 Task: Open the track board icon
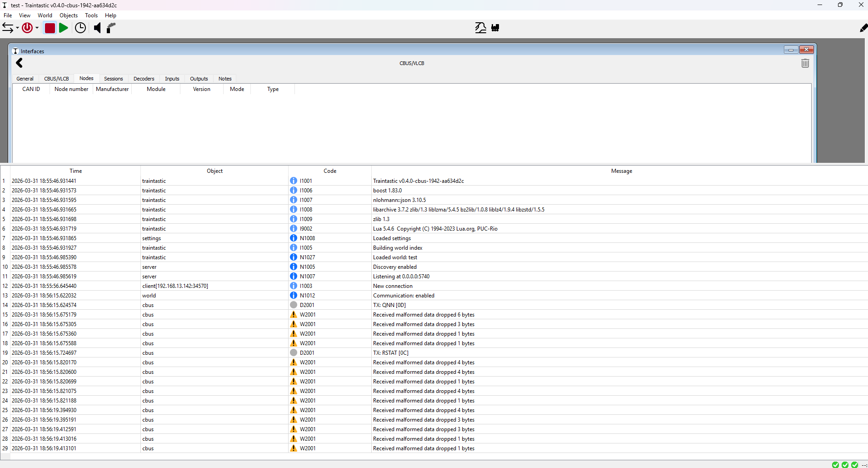tap(480, 28)
